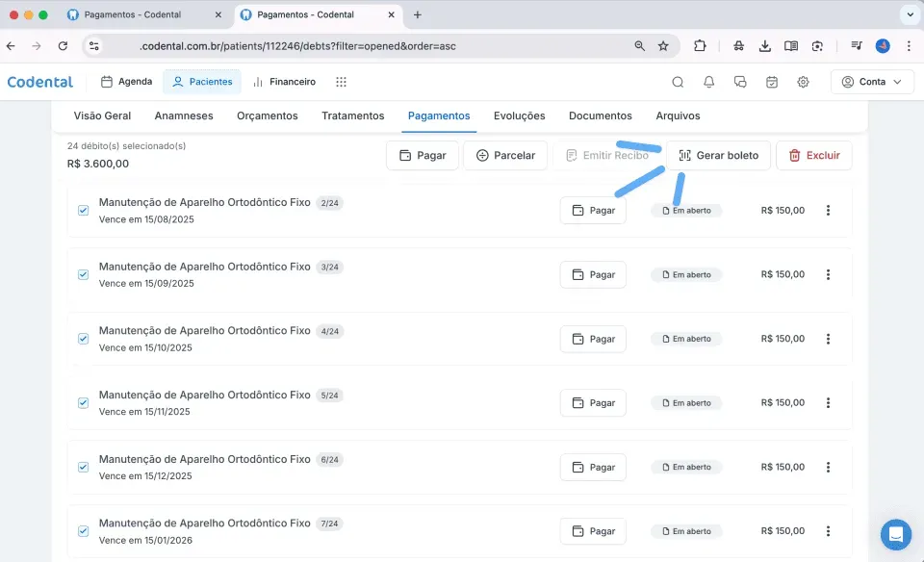Switch to the Orçamentos tab
This screenshot has height=562, width=924.
click(x=268, y=116)
